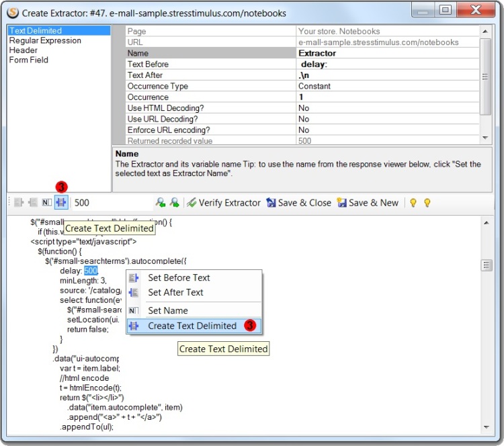Toggle Use URL Decoding value No
The height and width of the screenshot is (446, 504).
(388, 119)
